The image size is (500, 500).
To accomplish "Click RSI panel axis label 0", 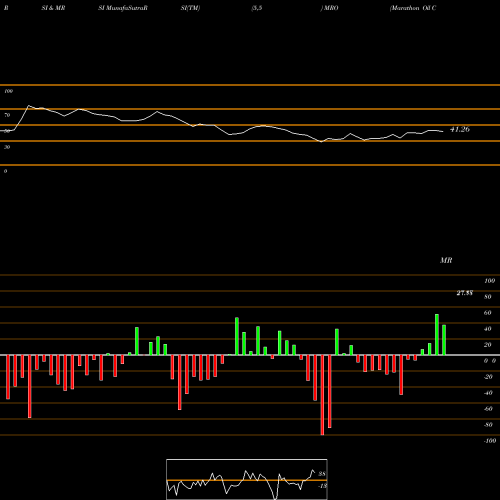I will 5,171.
